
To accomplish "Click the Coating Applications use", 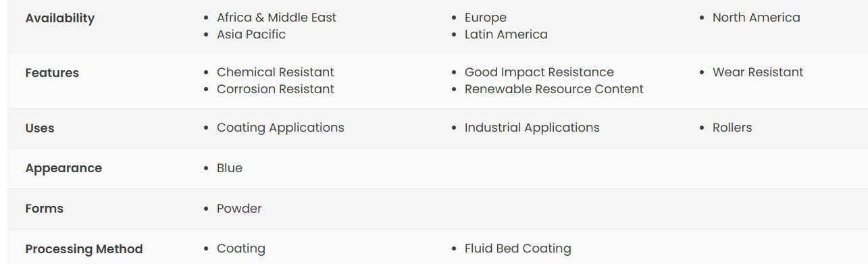I will coord(280,128).
